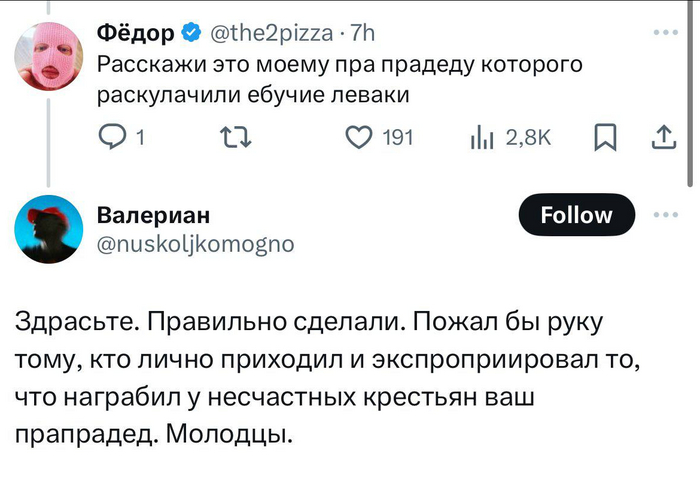Screen dimensions: 700x485
Task: Follow Валериан
Action: [576, 215]
